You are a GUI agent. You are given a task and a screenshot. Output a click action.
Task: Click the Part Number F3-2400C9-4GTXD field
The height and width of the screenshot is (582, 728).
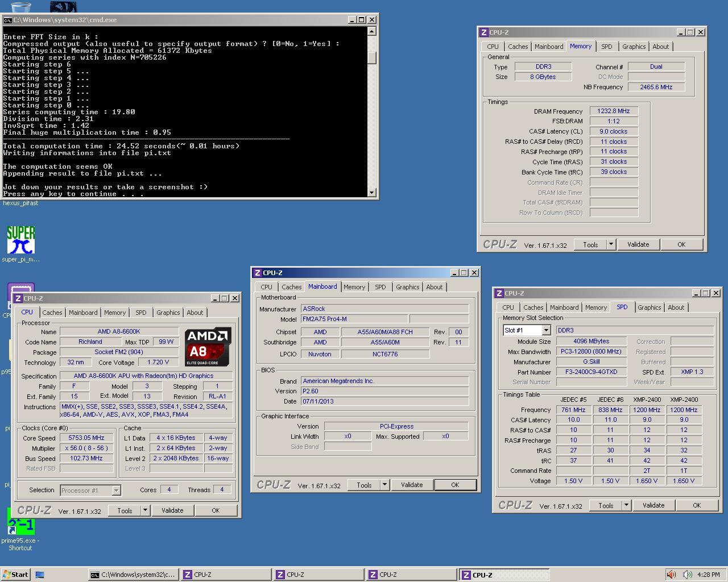(591, 372)
